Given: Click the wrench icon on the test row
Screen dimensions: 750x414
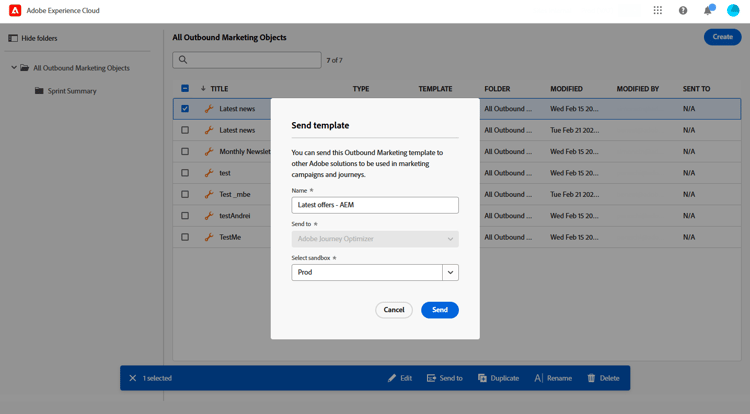Looking at the screenshot, I should pyautogui.click(x=209, y=173).
